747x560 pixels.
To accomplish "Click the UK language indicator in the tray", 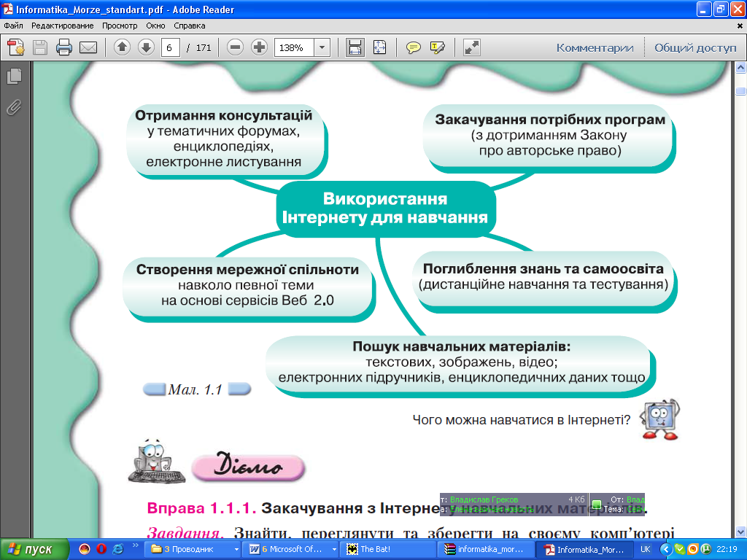I will tap(646, 549).
